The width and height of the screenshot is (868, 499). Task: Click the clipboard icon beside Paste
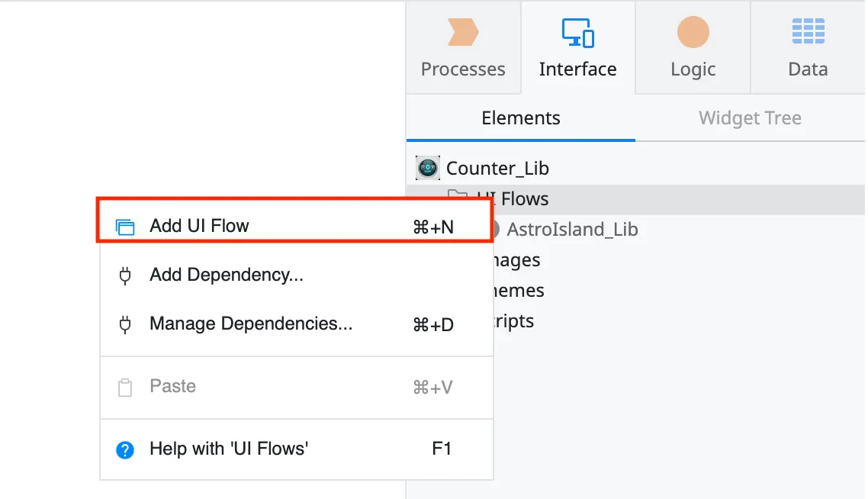pos(124,387)
